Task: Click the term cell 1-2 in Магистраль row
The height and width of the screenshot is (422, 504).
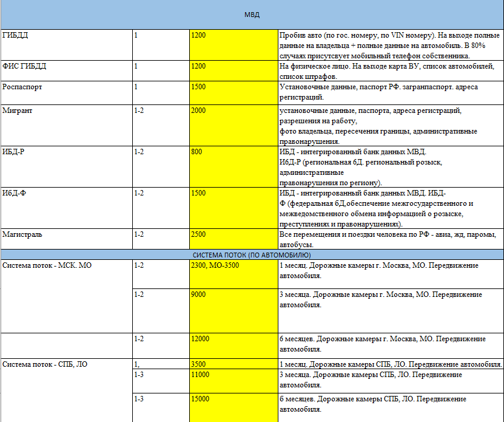Action: (161, 239)
